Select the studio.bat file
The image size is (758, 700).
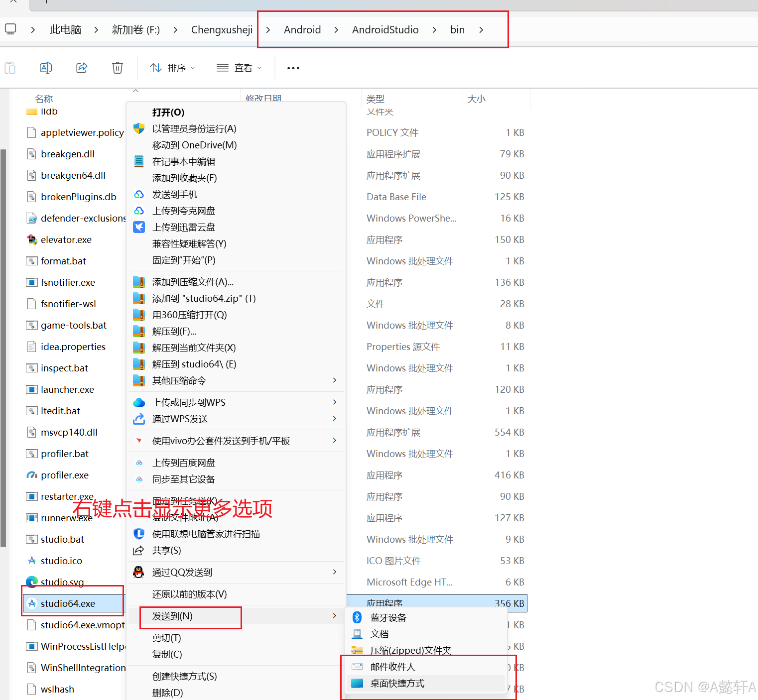point(62,539)
